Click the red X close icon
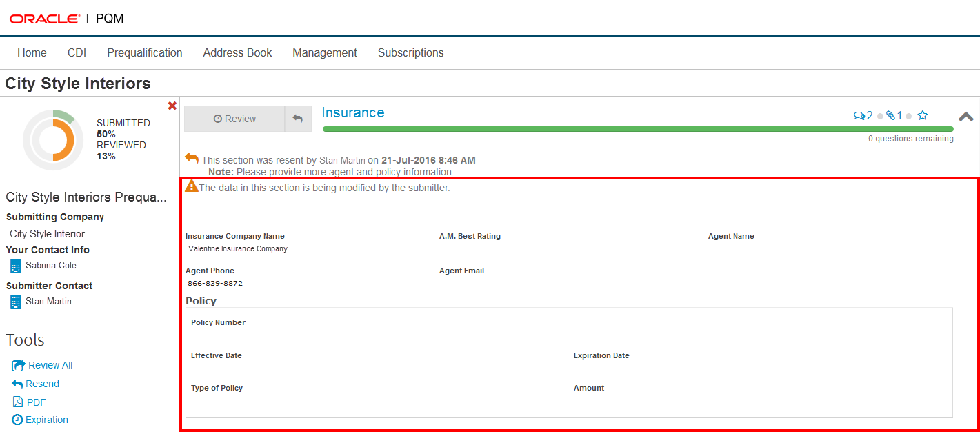Screen dimensions: 980x432 tap(172, 106)
